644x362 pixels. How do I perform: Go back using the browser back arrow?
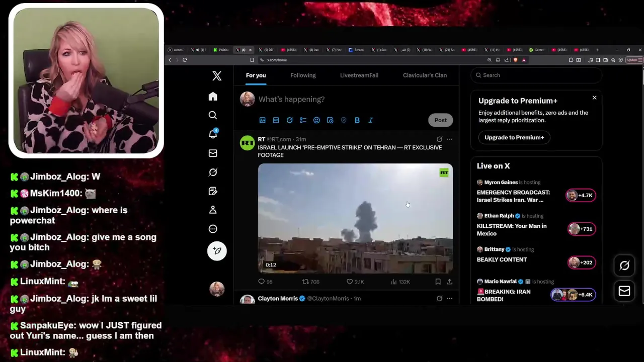pos(170,60)
